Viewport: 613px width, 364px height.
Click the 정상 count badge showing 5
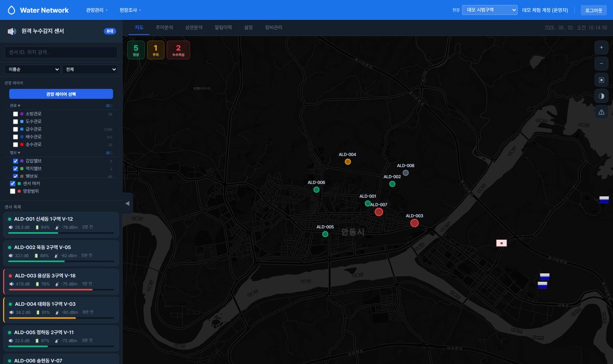(x=136, y=50)
